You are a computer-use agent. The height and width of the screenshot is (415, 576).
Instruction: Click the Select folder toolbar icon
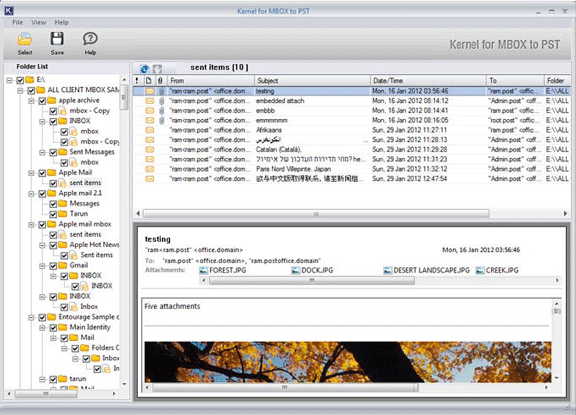[25, 39]
